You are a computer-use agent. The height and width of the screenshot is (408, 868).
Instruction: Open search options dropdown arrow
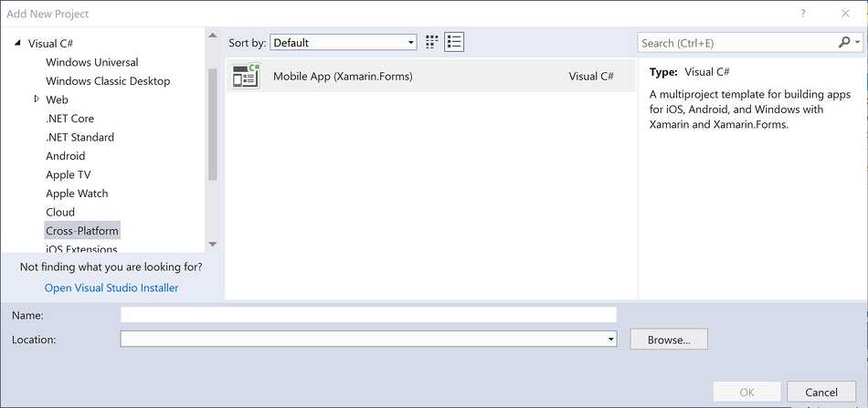pos(857,42)
